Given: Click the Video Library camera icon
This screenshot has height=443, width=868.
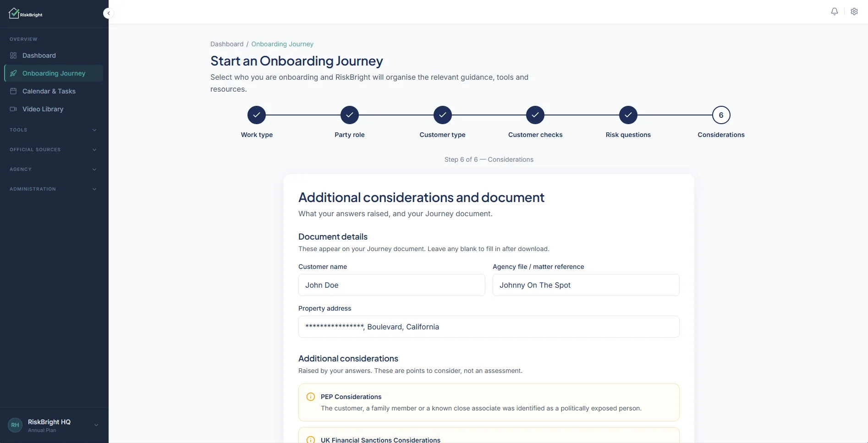Looking at the screenshot, I should point(13,109).
